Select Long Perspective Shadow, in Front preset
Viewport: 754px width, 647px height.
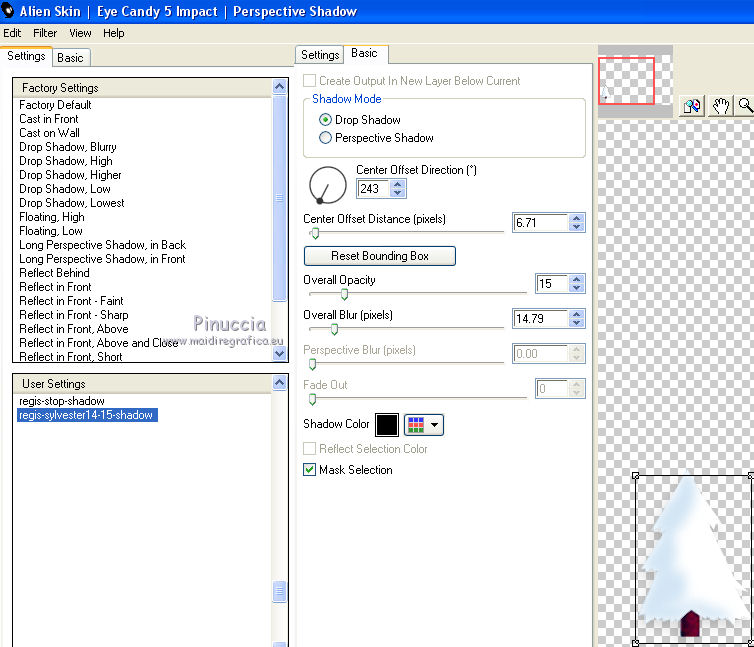pos(102,259)
